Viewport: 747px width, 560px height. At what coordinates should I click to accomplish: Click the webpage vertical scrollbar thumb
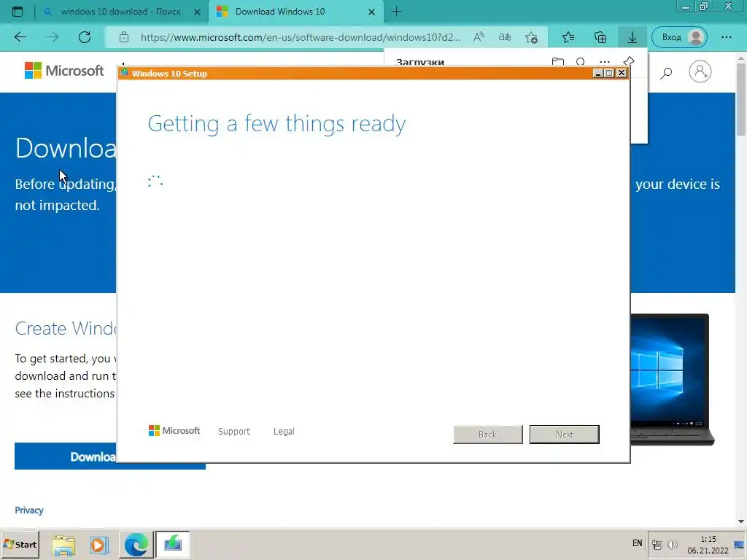741,100
